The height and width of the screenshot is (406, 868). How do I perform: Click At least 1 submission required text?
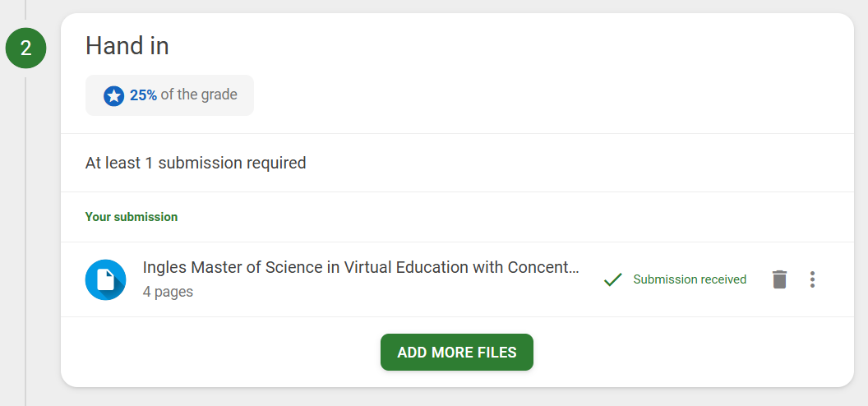coord(196,164)
